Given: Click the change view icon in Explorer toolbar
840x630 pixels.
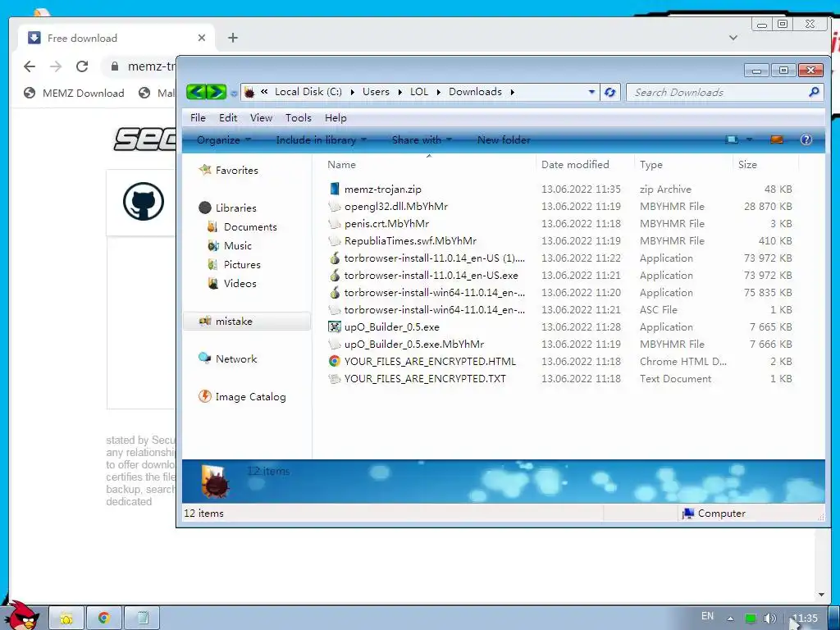Looking at the screenshot, I should point(731,139).
